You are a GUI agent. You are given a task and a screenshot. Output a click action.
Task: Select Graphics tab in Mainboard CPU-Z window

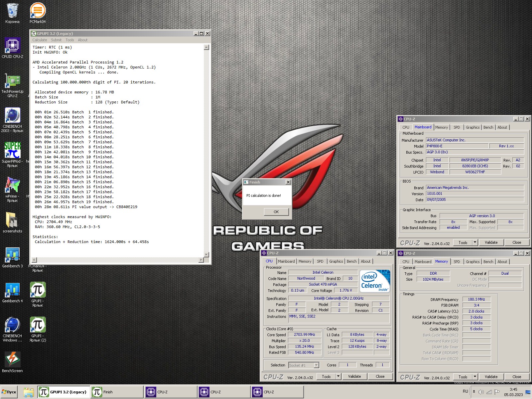pyautogui.click(x=472, y=127)
